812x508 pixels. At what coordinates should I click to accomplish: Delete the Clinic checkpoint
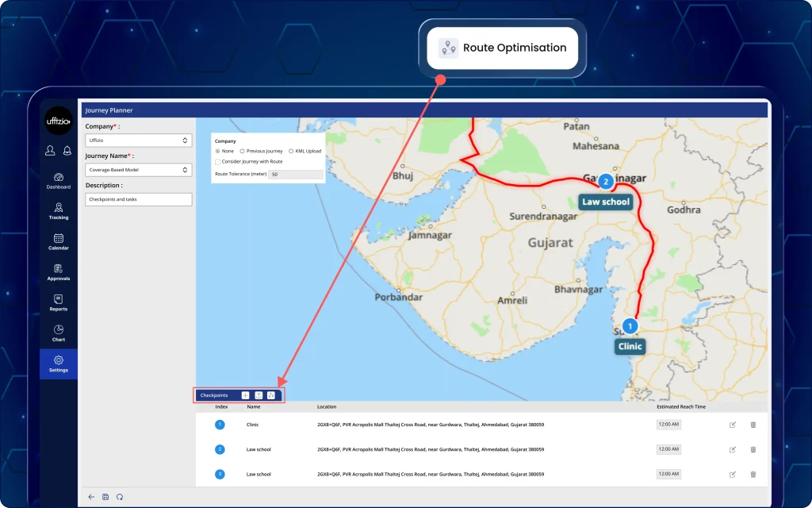click(x=753, y=425)
